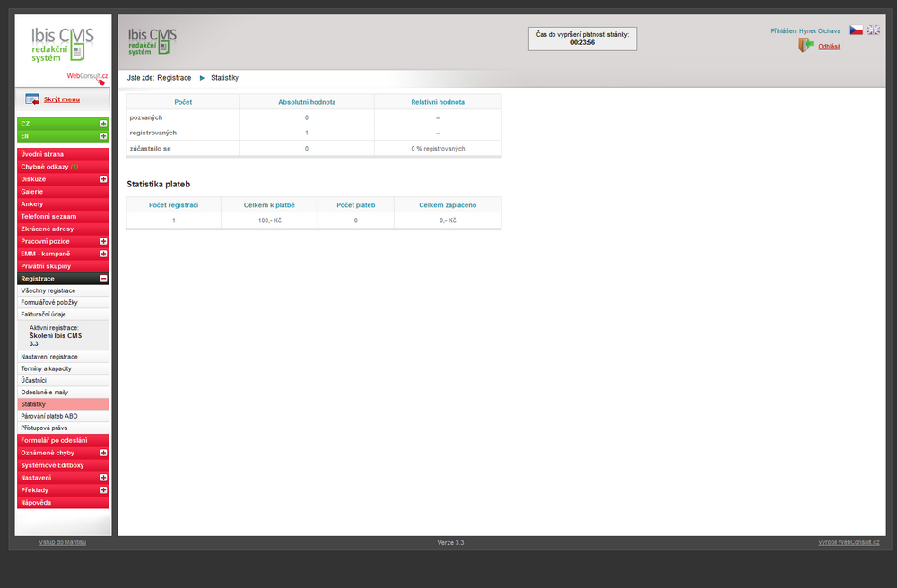This screenshot has height=588, width=897.
Task: Click the Počet column header
Action: point(183,102)
